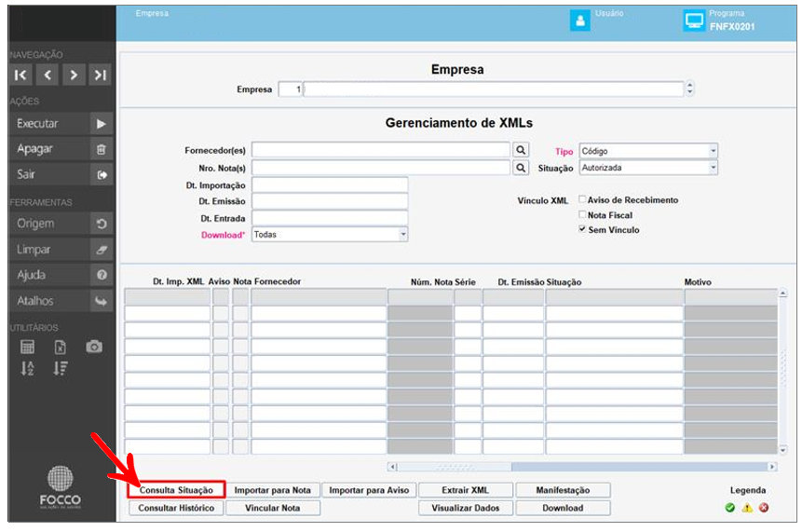
Task: Select Apagar in the actions menu
Action: click(49, 149)
